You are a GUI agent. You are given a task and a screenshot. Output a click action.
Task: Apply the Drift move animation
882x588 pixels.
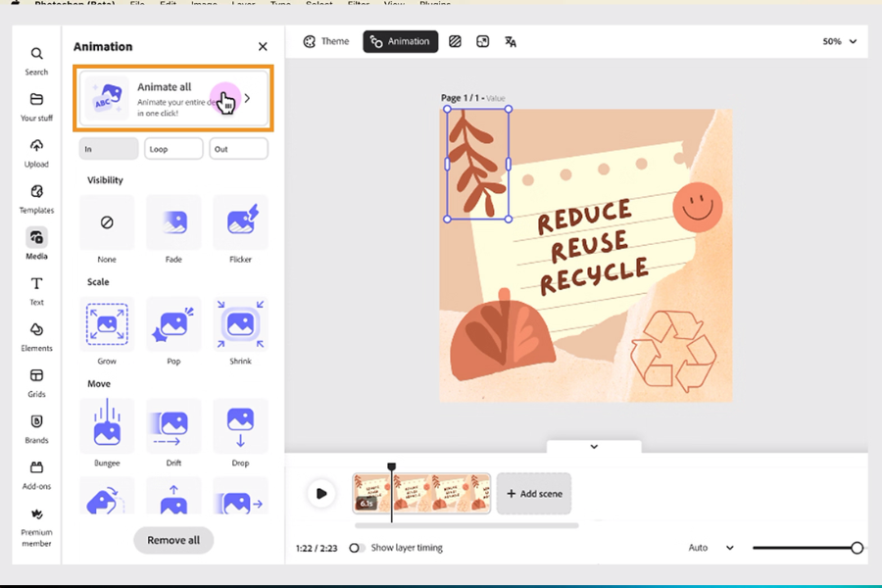[x=173, y=426]
